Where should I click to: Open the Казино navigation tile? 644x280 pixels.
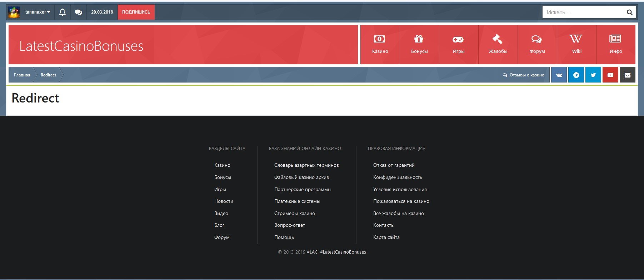pyautogui.click(x=380, y=44)
